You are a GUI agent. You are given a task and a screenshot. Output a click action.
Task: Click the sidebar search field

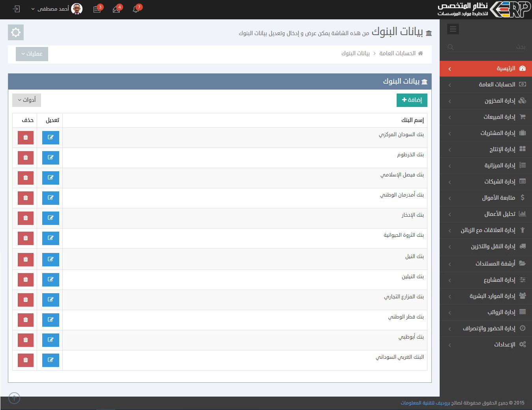[485, 47]
